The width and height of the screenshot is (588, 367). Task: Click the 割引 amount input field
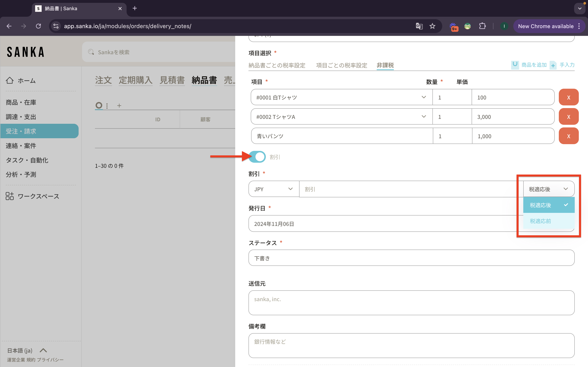pyautogui.click(x=411, y=189)
